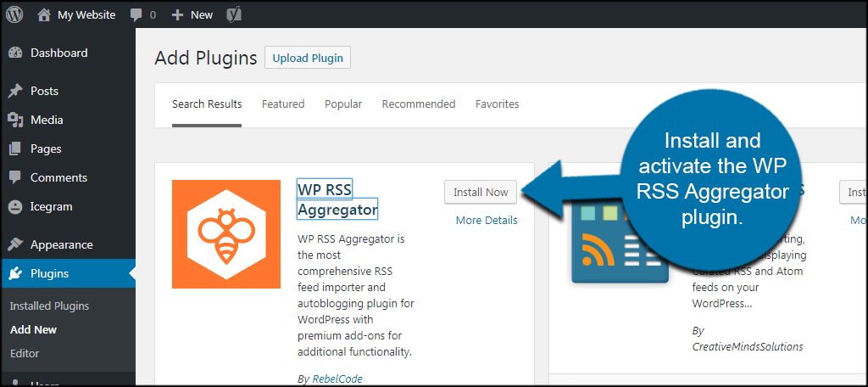
Task: Click the comment count '0' in admin bar
Action: click(x=153, y=15)
